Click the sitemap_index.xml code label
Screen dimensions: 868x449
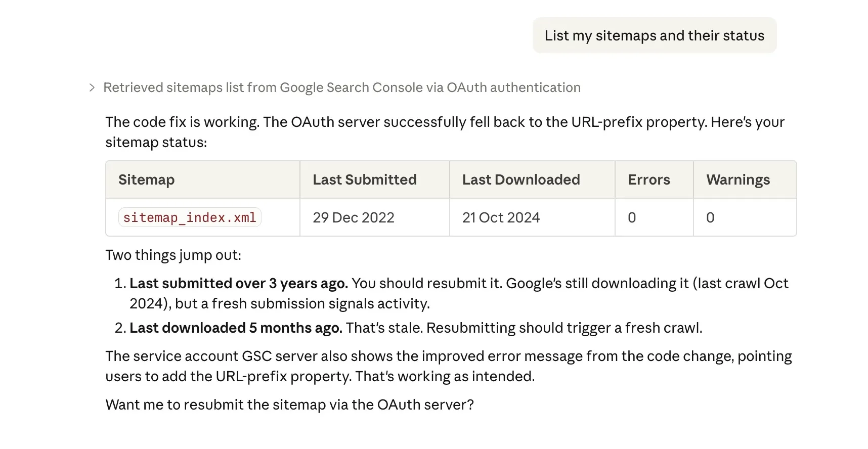(190, 217)
